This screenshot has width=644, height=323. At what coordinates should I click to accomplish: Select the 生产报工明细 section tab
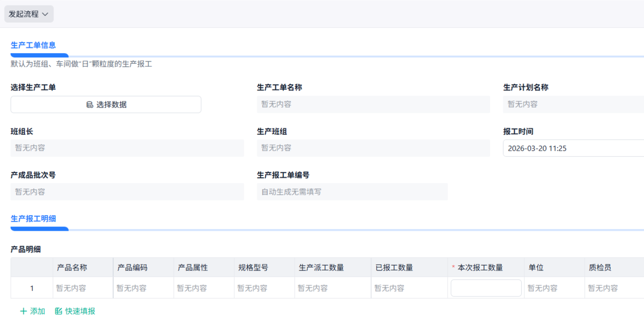(33, 218)
